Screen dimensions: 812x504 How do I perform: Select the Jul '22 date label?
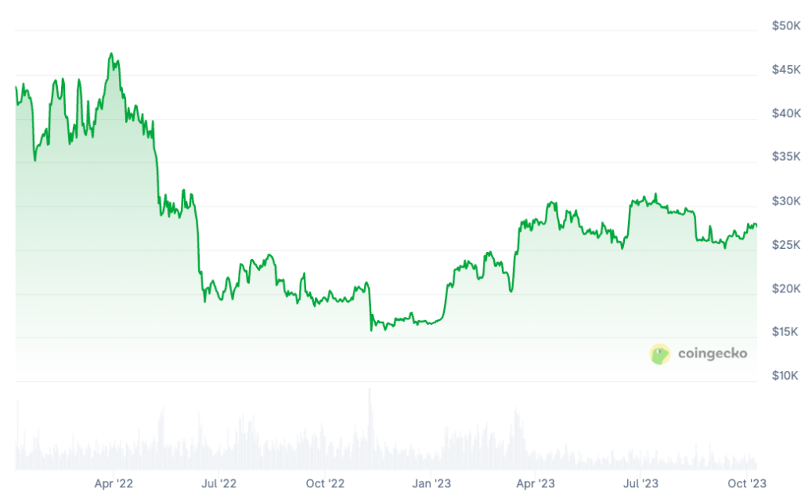(218, 483)
